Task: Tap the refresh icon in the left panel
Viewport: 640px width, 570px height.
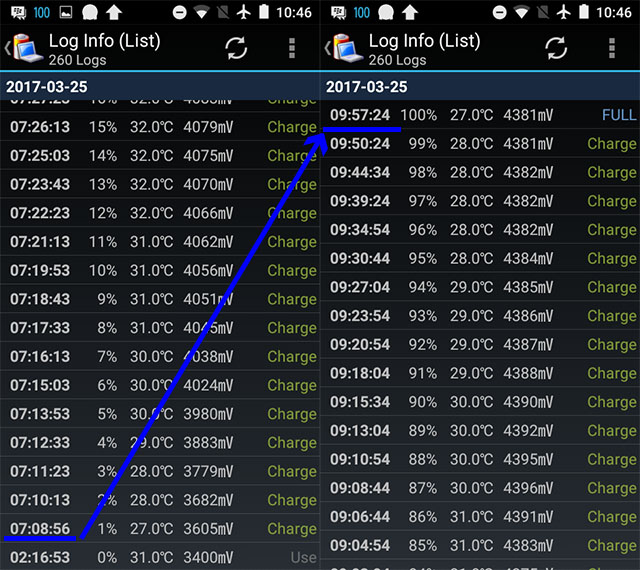Action: [x=236, y=49]
